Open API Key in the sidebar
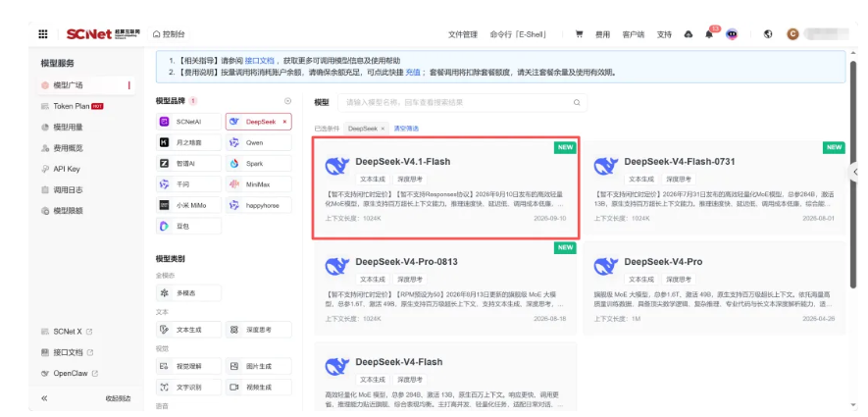 tap(67, 169)
